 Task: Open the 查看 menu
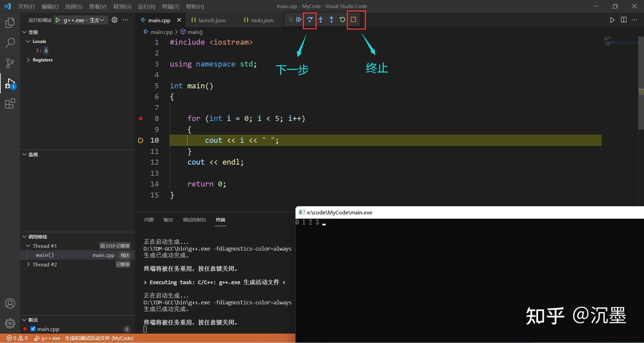pyautogui.click(x=97, y=6)
